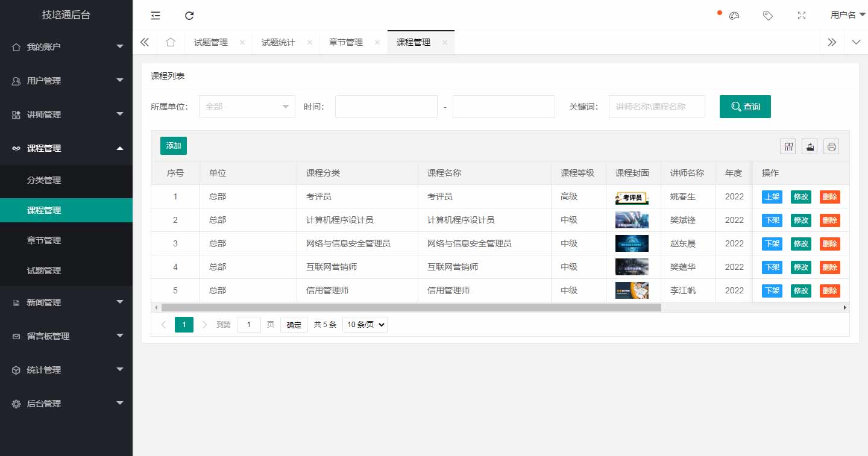The width and height of the screenshot is (868, 456).
Task: Open the theme palette icon in header
Action: 734,15
